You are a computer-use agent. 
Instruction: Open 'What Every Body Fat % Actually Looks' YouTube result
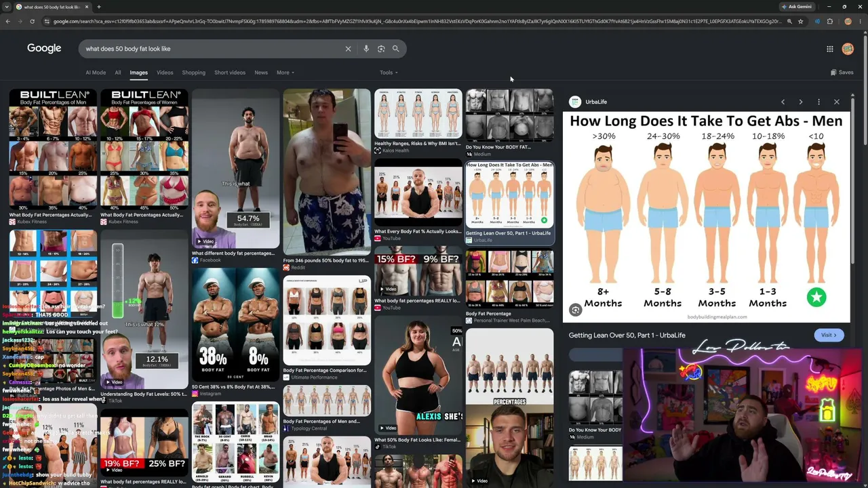pyautogui.click(x=418, y=192)
